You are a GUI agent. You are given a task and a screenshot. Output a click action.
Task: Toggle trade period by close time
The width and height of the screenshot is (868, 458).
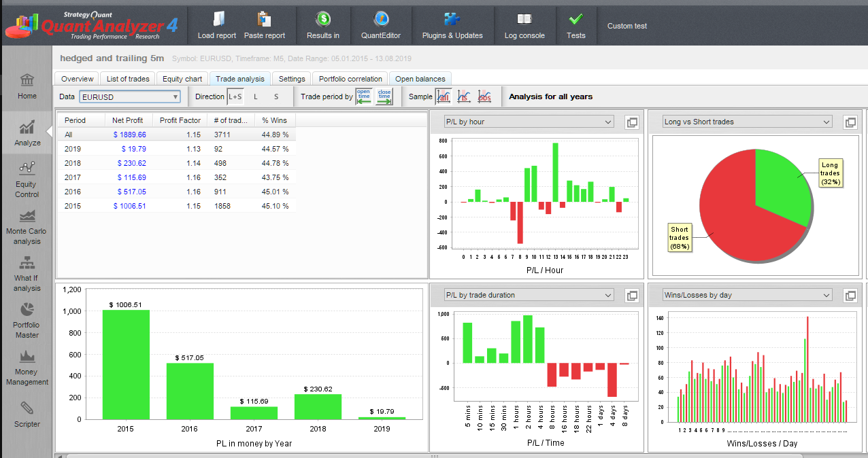[384, 96]
